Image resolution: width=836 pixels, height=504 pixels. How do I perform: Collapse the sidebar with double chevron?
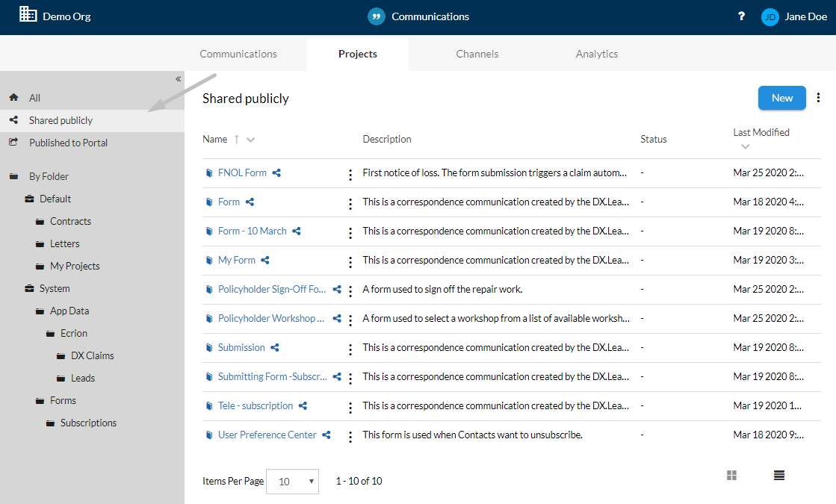click(178, 79)
